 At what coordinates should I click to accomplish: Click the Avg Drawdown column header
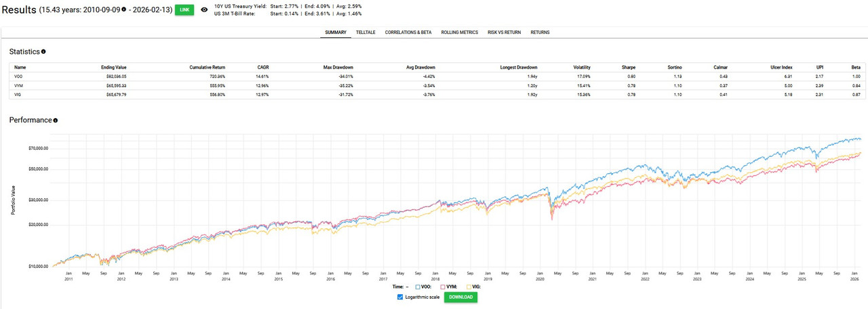click(421, 67)
